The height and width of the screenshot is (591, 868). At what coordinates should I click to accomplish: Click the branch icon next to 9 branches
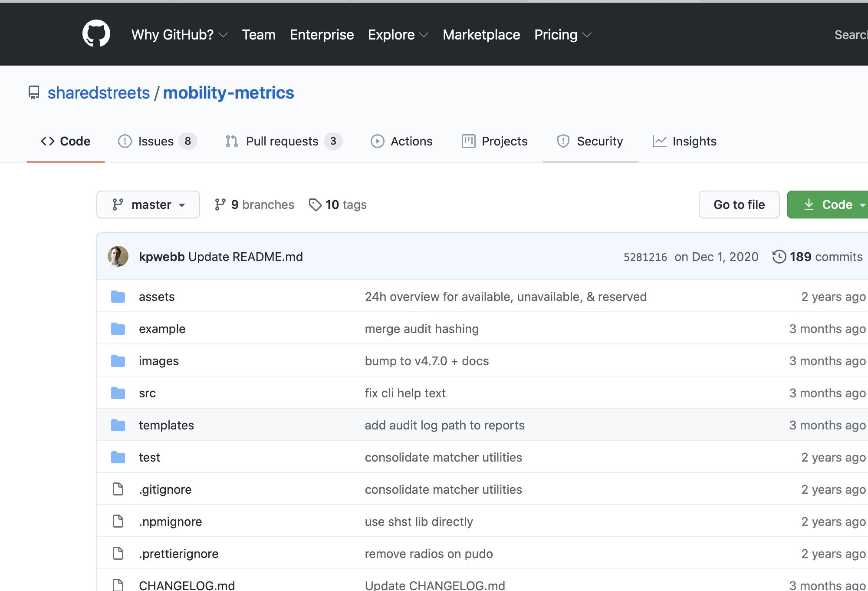pyautogui.click(x=220, y=205)
